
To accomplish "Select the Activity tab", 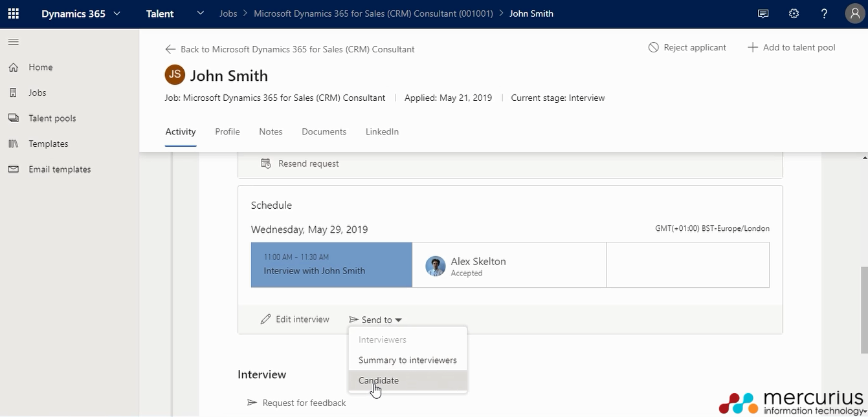I will coord(181,132).
